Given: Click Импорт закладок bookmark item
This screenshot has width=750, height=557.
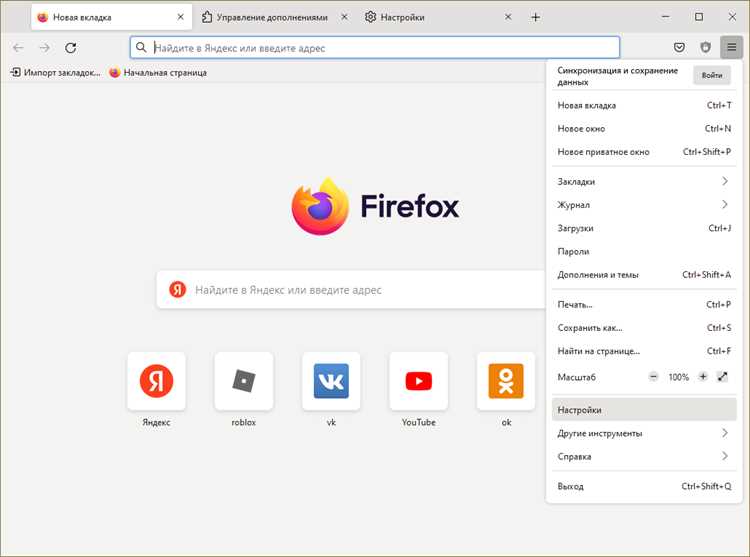Looking at the screenshot, I should pyautogui.click(x=55, y=73).
